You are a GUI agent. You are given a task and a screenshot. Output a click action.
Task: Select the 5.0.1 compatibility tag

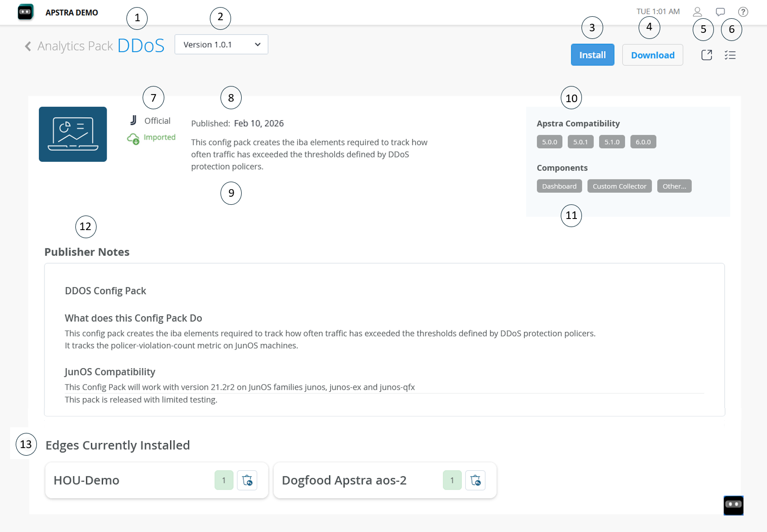[580, 142]
